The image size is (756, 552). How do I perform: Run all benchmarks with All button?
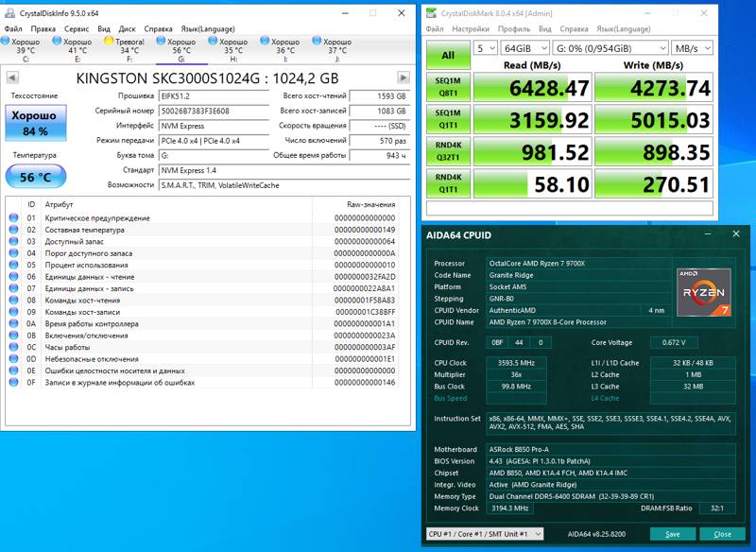[x=448, y=55]
